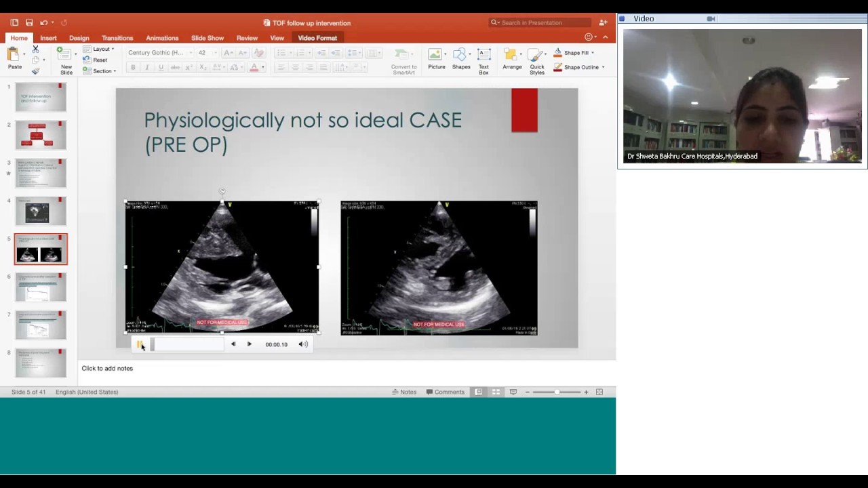Toggle Superscript formatting
This screenshot has height=488, width=868.
[x=189, y=67]
